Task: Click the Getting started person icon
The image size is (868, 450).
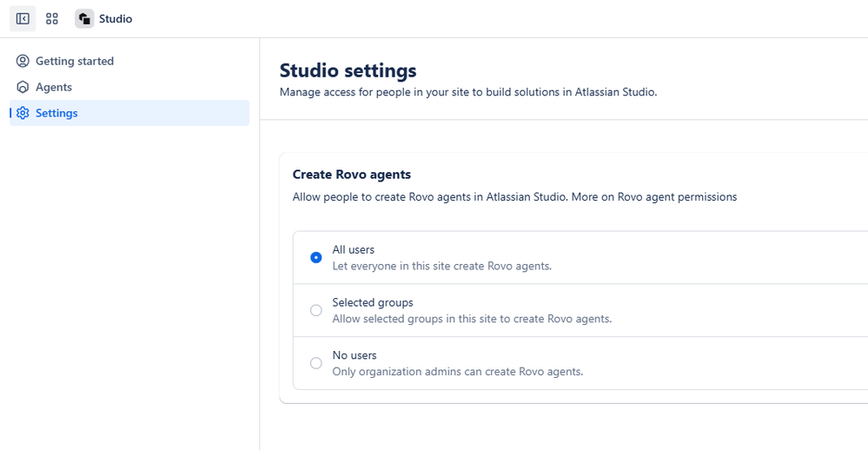Action: pos(23,61)
